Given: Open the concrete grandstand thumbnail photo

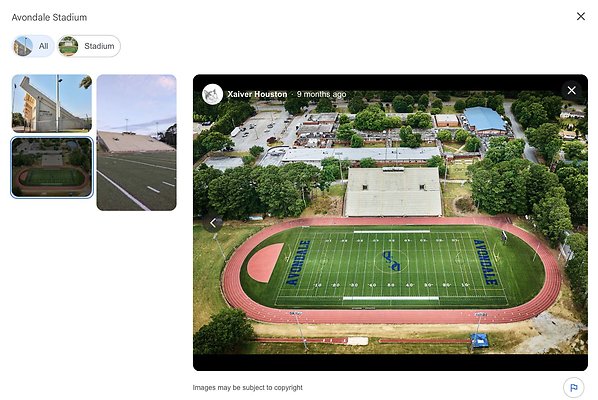Looking at the screenshot, I should [52, 103].
